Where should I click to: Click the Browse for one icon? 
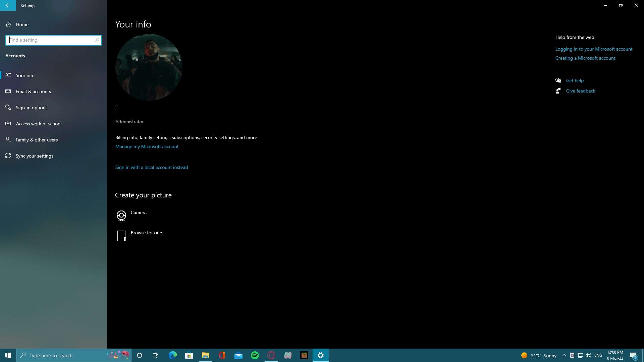click(122, 235)
